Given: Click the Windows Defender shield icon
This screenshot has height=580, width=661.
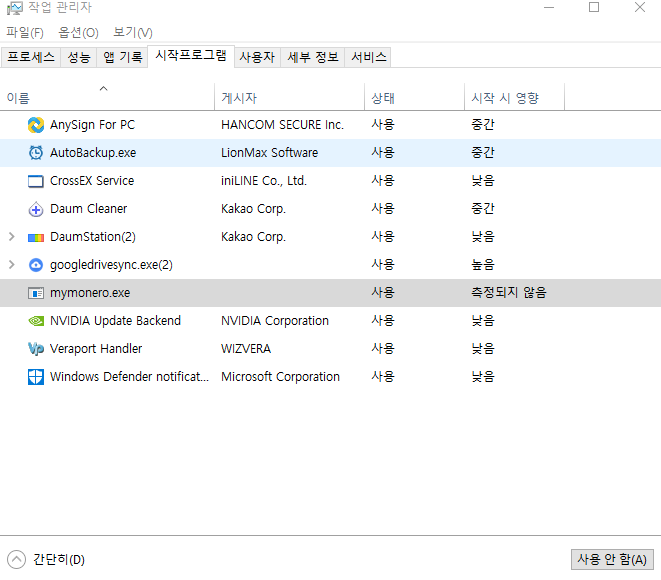Looking at the screenshot, I should click(36, 377).
